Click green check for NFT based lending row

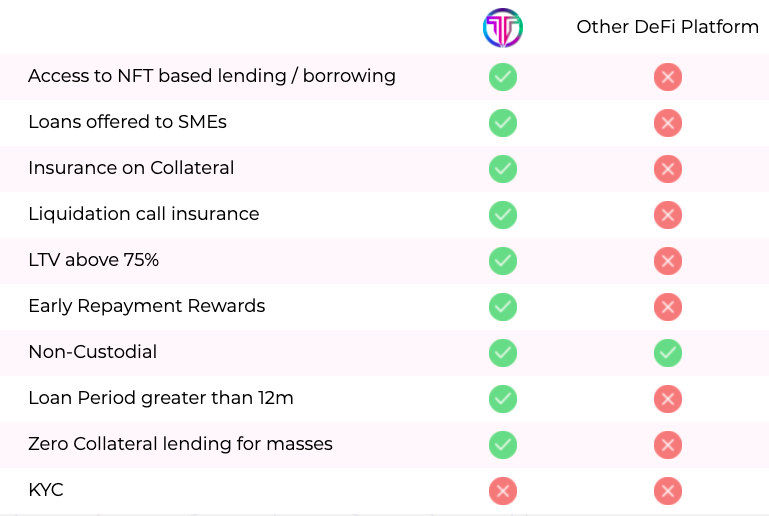(503, 77)
